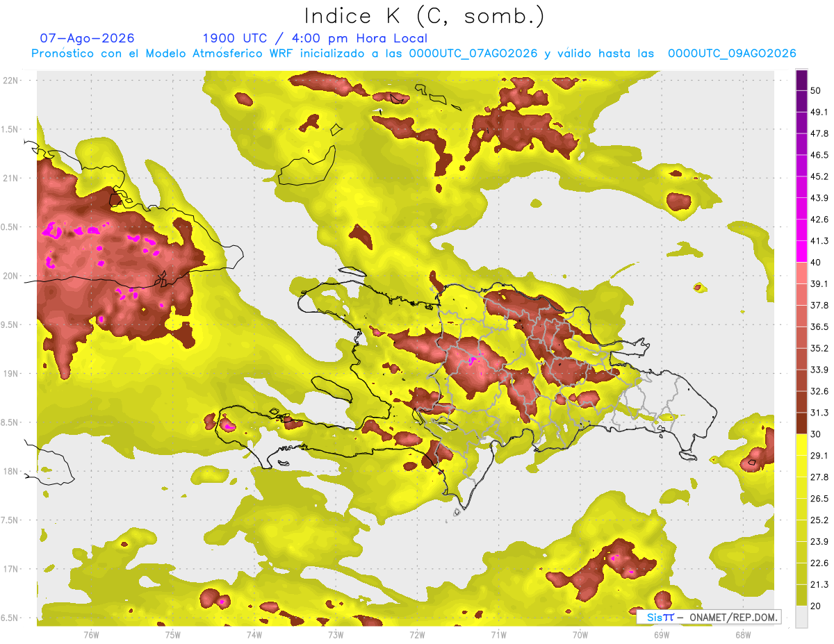
Task: Click the colorbar value 49.1
Action: pyautogui.click(x=819, y=112)
